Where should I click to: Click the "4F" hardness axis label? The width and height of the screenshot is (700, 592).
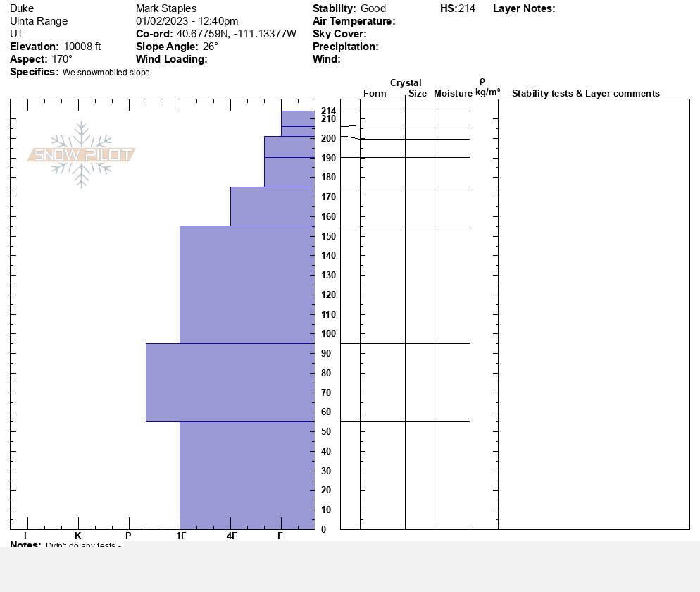coord(232,536)
